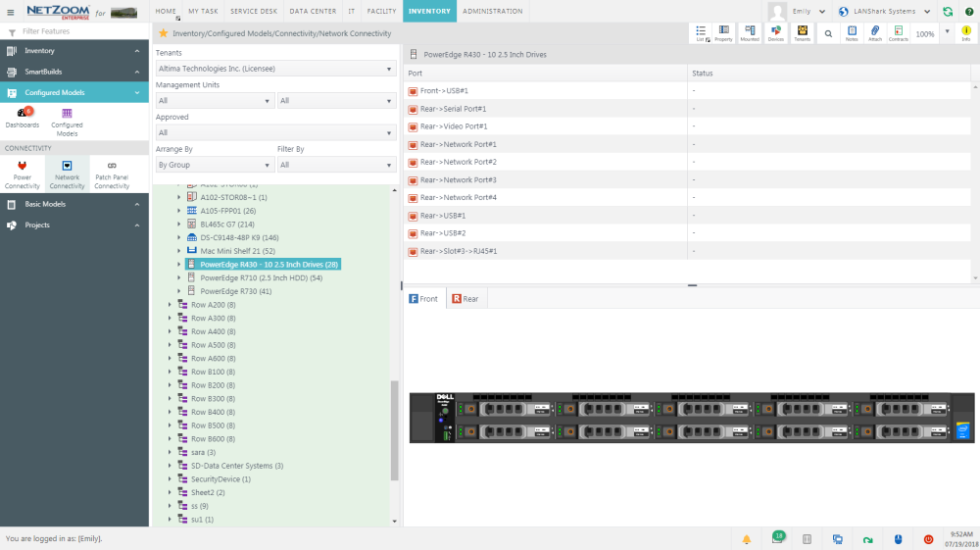Image resolution: width=980 pixels, height=550 pixels.
Task: Open the Power Connectivity view
Action: [x=22, y=174]
